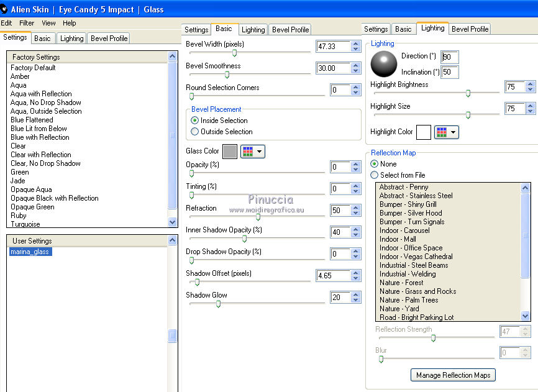
Task: Select the Ruby preset
Action: coord(19,216)
